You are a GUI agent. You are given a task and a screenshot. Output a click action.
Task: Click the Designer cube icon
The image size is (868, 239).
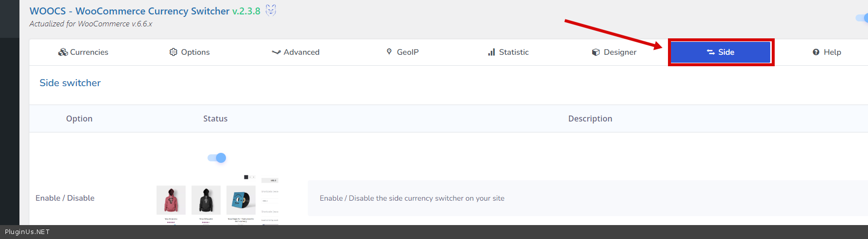click(x=596, y=52)
